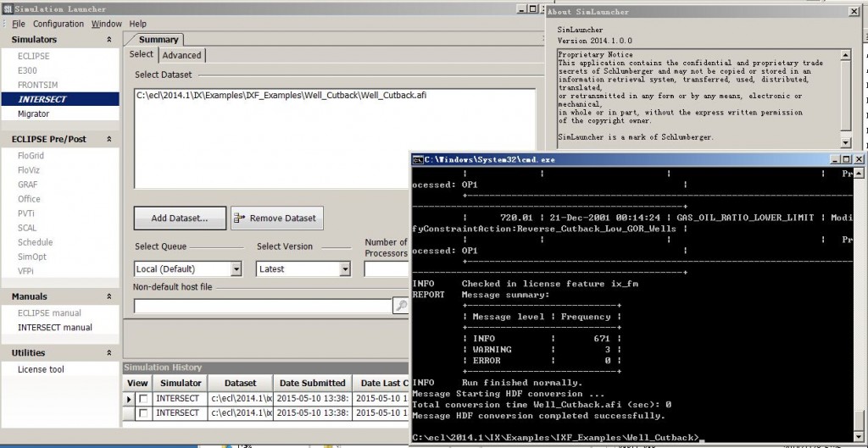Click the Add Dataset button
868x448 pixels.
(x=180, y=218)
